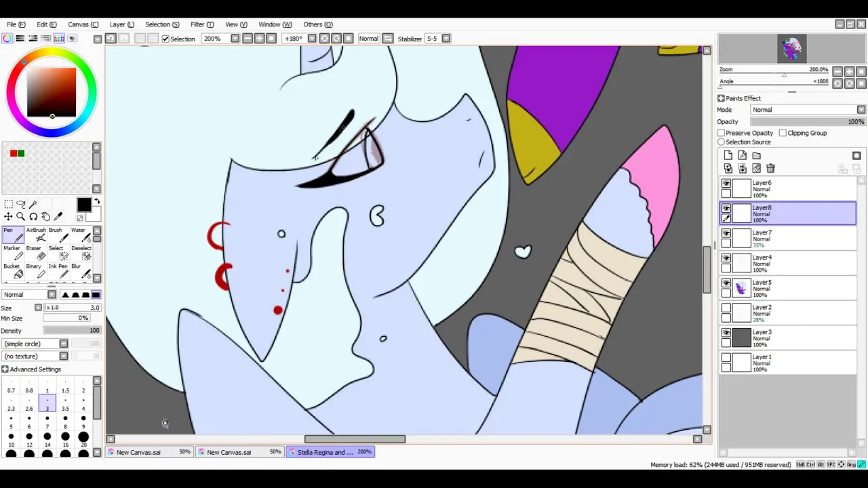Choose brush size 3 preset
Screen dimensions: 868x488
point(47,404)
